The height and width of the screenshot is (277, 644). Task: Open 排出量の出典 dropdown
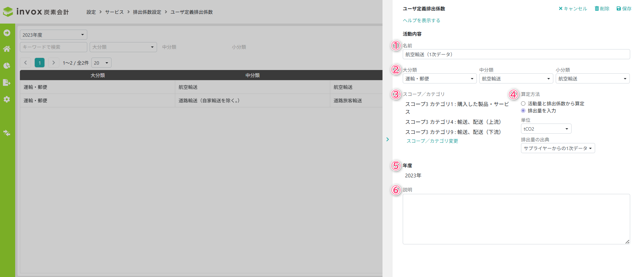click(558, 148)
